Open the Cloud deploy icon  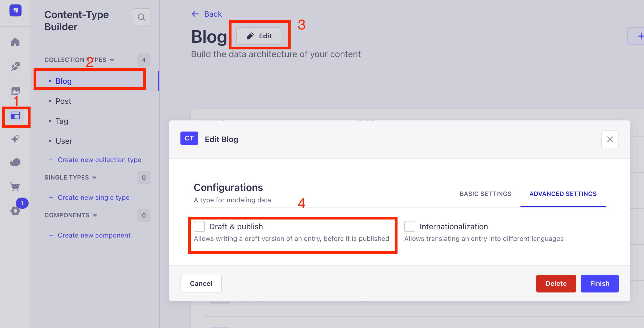15,162
